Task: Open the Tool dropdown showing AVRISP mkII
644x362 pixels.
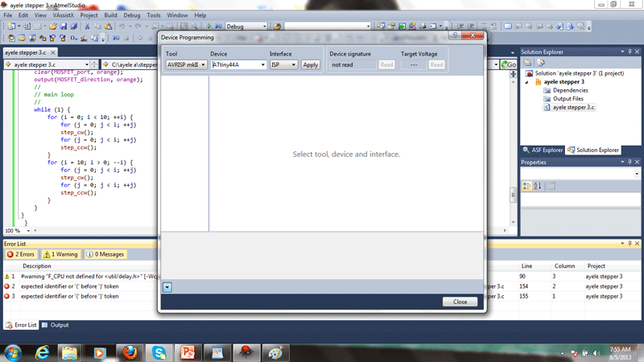Action: click(186, 65)
